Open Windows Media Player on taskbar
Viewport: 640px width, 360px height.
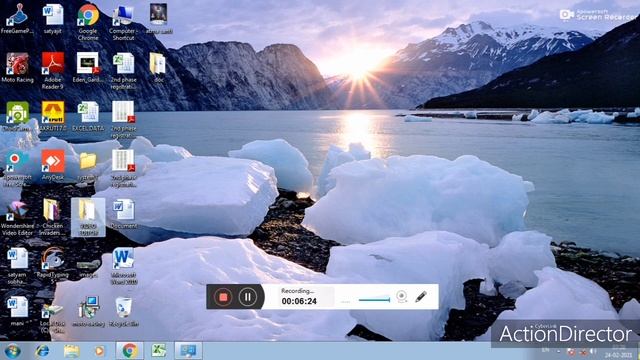click(x=99, y=351)
